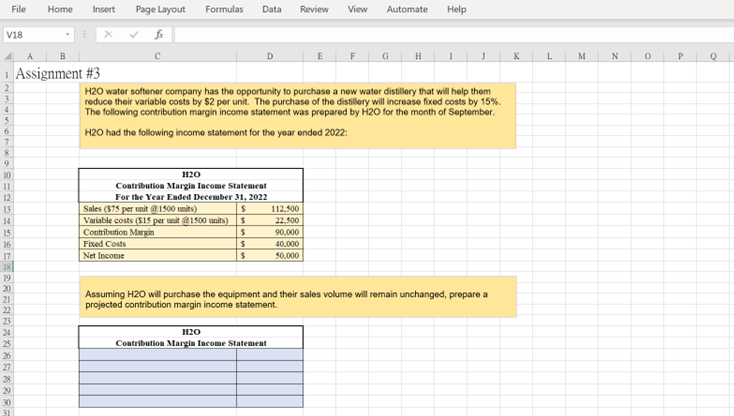This screenshot has width=734, height=416.
Task: Switch to the Home ribbon tab
Action: 60,9
